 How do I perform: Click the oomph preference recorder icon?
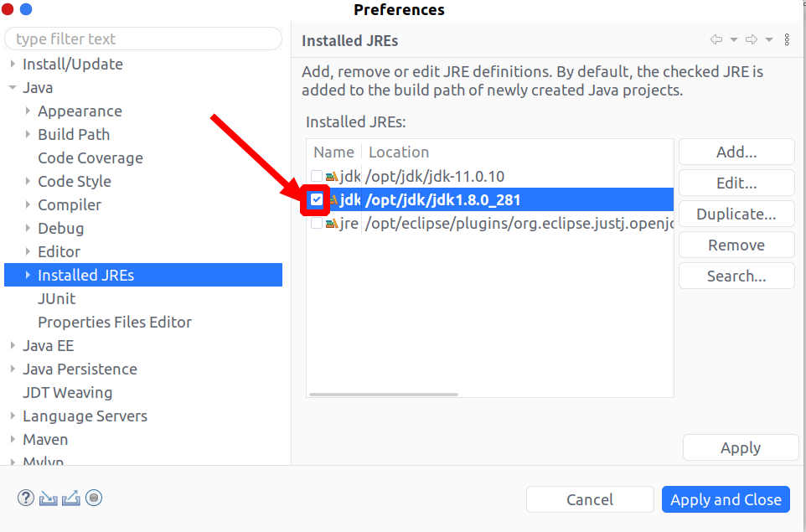(94, 498)
